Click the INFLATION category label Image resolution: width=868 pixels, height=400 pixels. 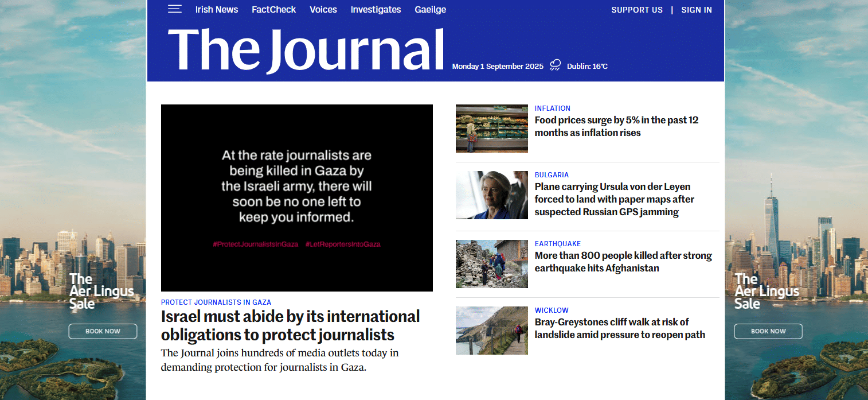(552, 108)
